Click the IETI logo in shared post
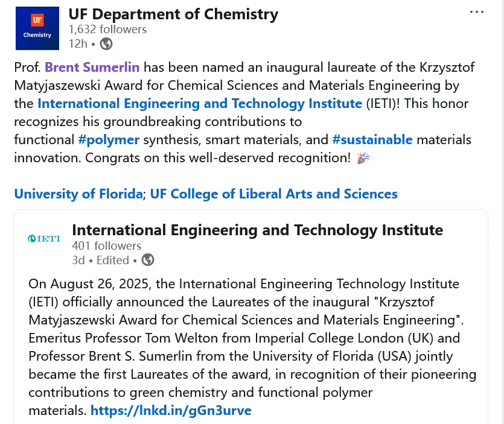 coord(44,239)
